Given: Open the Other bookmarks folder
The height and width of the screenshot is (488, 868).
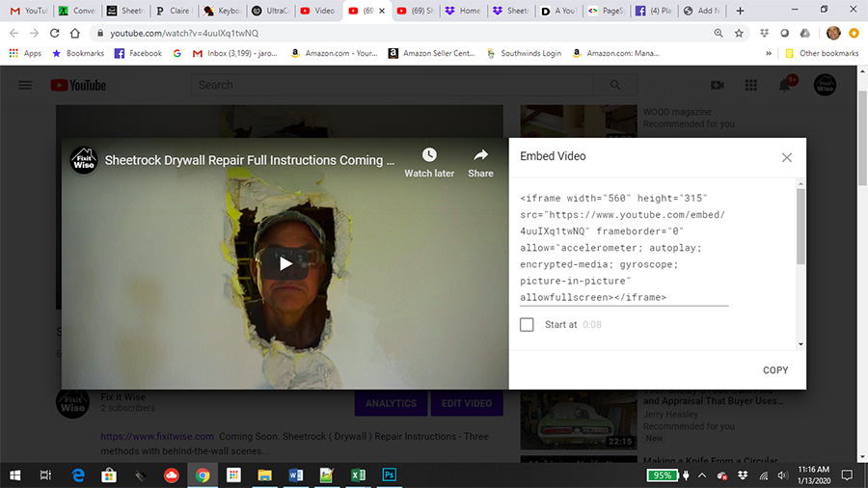Looking at the screenshot, I should [822, 53].
